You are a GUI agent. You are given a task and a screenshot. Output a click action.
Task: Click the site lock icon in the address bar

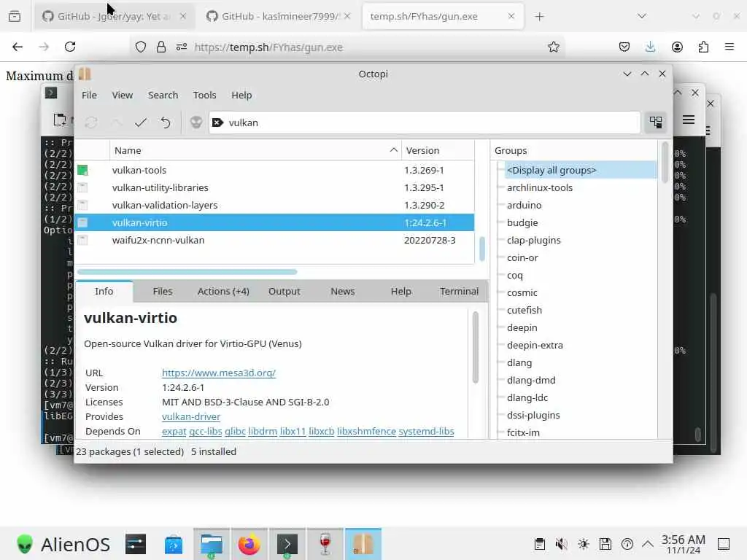161,47
